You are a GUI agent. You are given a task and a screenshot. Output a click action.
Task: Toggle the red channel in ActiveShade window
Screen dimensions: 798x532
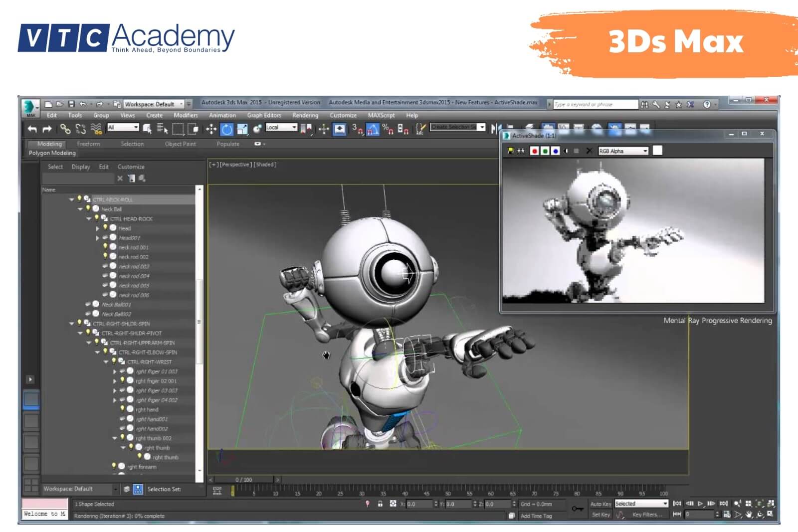[535, 151]
